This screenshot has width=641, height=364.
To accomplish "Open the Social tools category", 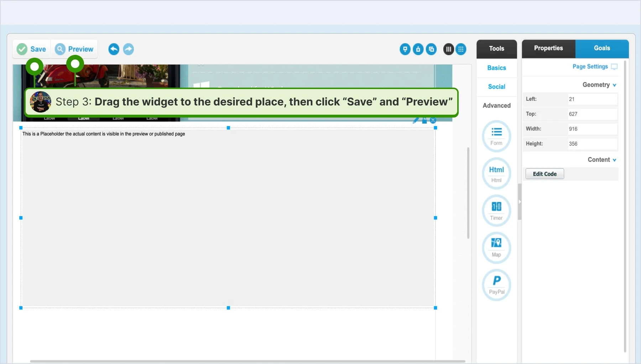I will point(496,87).
